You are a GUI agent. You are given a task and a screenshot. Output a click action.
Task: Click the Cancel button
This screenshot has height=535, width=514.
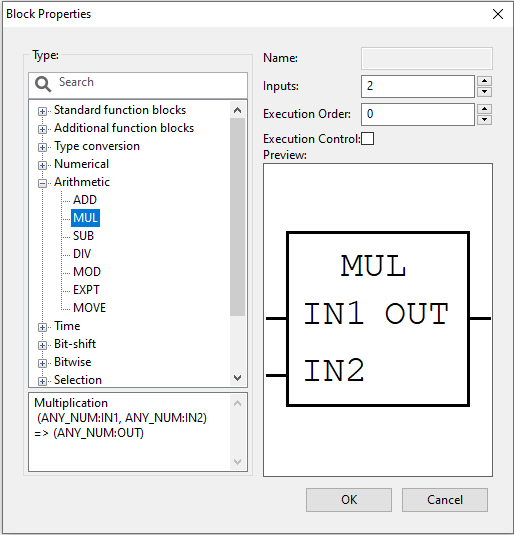[445, 500]
